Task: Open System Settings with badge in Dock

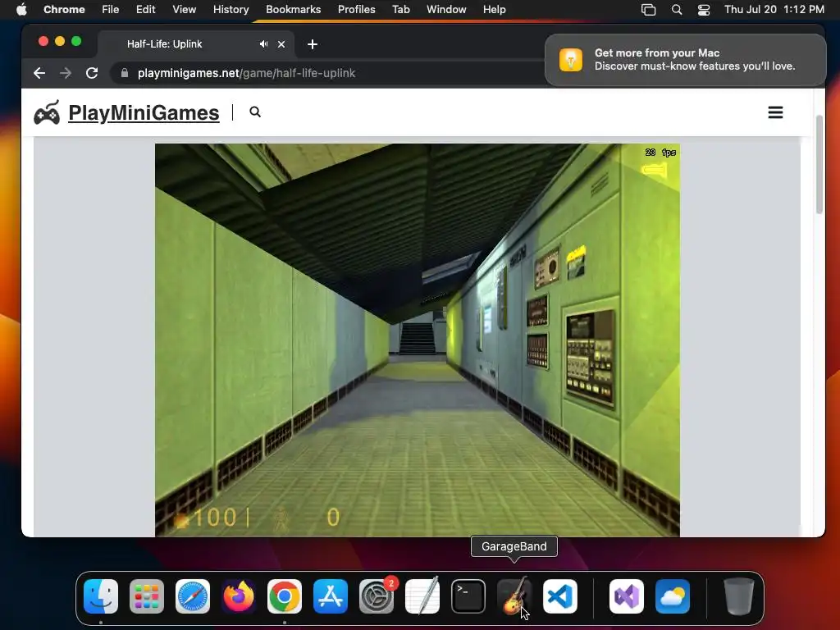Action: pos(377,596)
